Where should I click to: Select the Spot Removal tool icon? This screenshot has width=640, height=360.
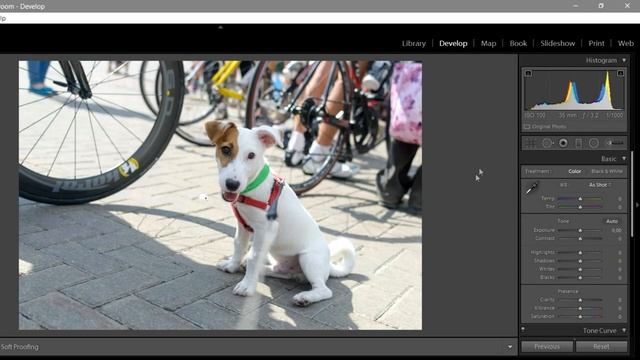coord(547,143)
